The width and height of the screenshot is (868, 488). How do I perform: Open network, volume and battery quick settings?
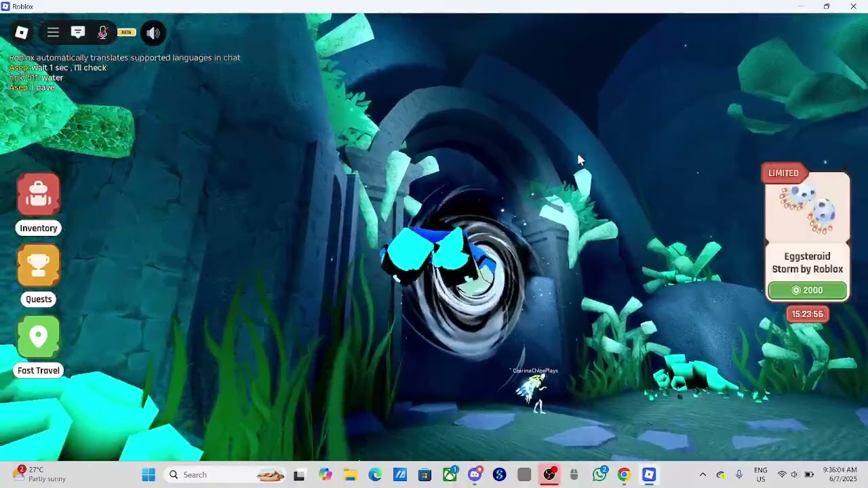795,474
